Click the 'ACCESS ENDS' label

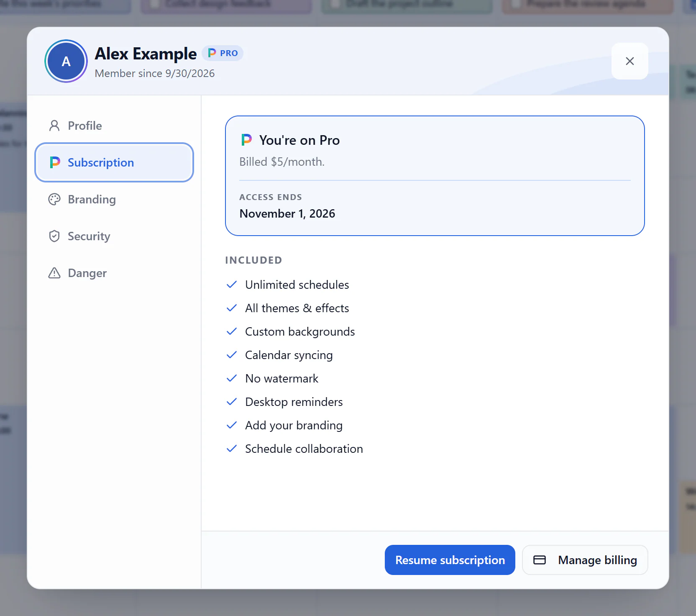(271, 197)
